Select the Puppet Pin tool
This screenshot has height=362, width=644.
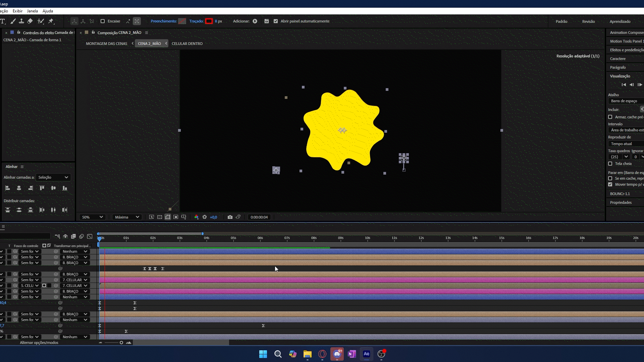[x=51, y=21]
